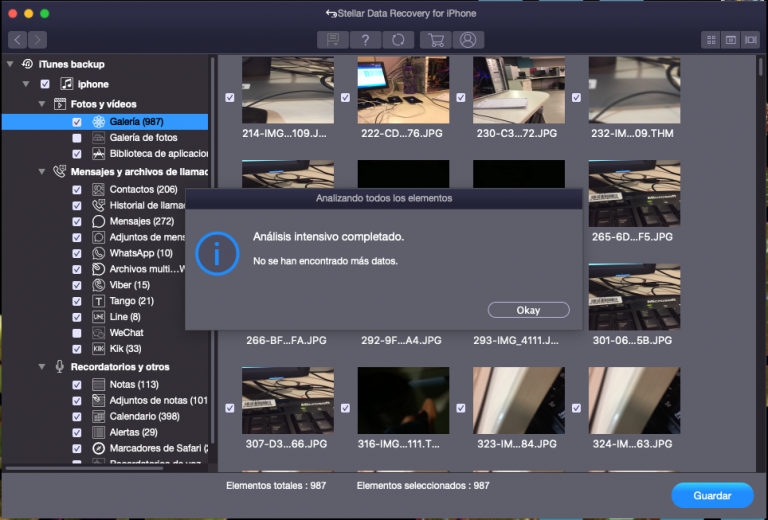
Task: Click the Notas icon in sidebar
Action: click(98, 384)
